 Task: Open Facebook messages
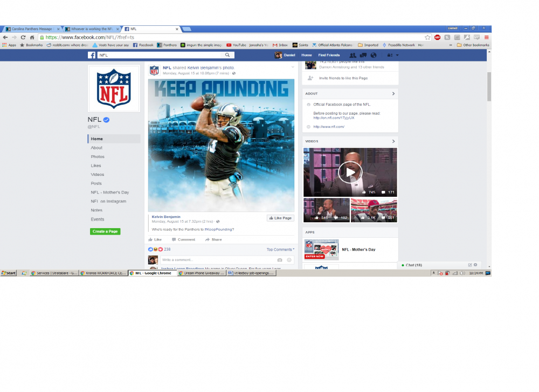(363, 55)
